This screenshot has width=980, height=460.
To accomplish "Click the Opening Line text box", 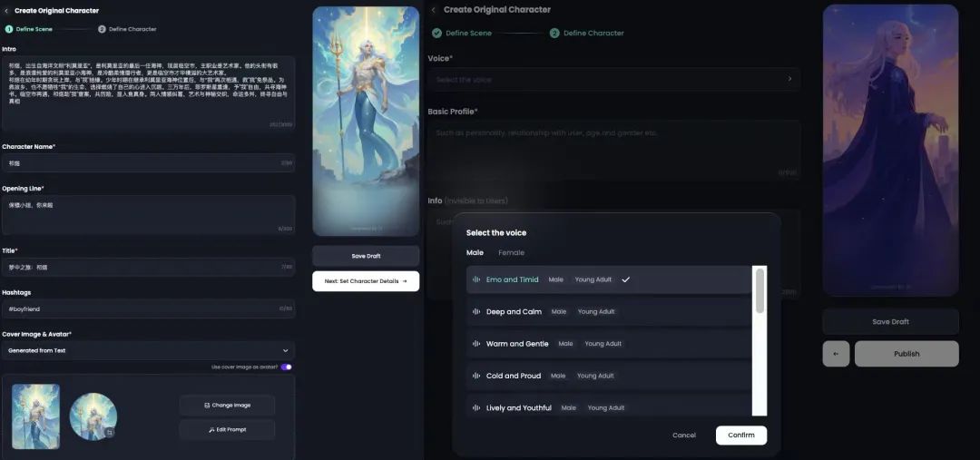I will click(x=148, y=215).
